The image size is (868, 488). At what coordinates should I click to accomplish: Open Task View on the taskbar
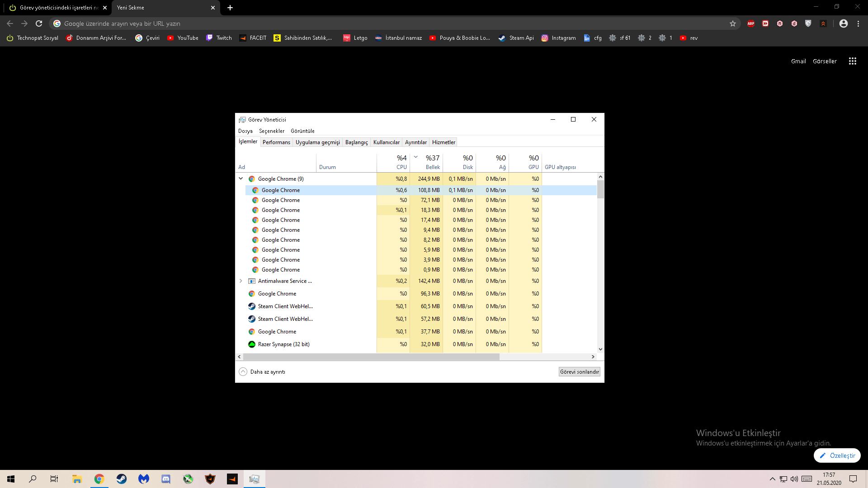point(54,479)
